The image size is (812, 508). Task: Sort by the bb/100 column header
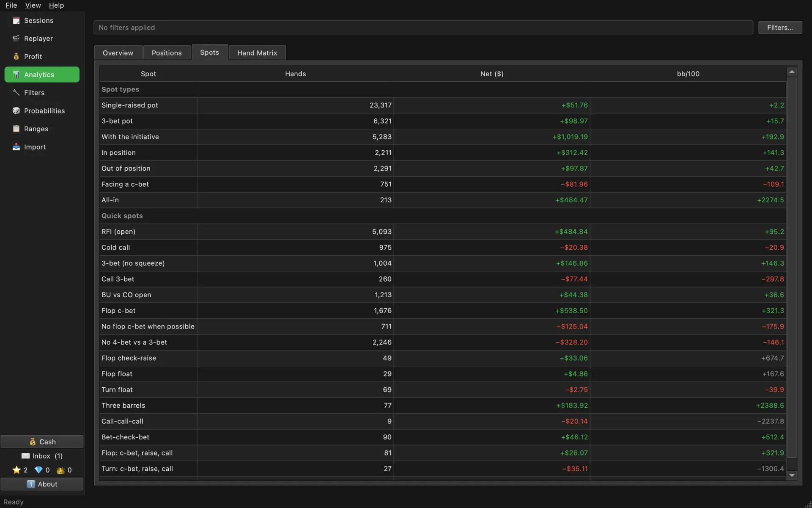point(688,74)
